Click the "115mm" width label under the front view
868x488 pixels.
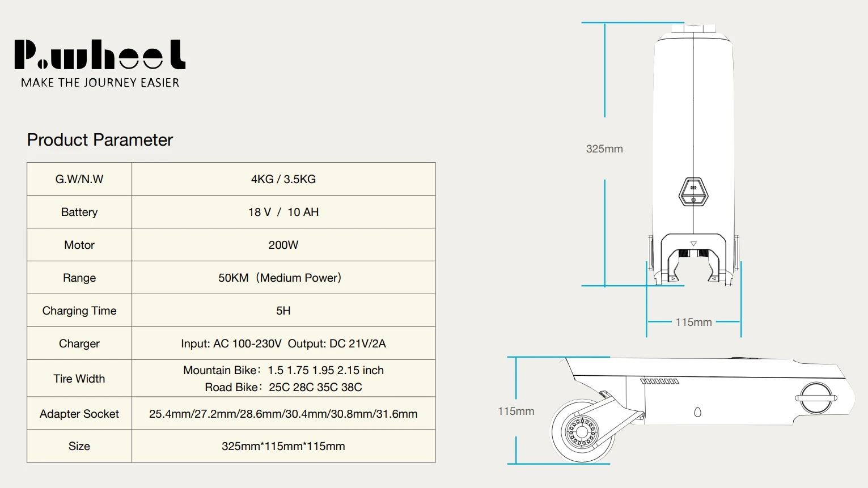coord(693,322)
